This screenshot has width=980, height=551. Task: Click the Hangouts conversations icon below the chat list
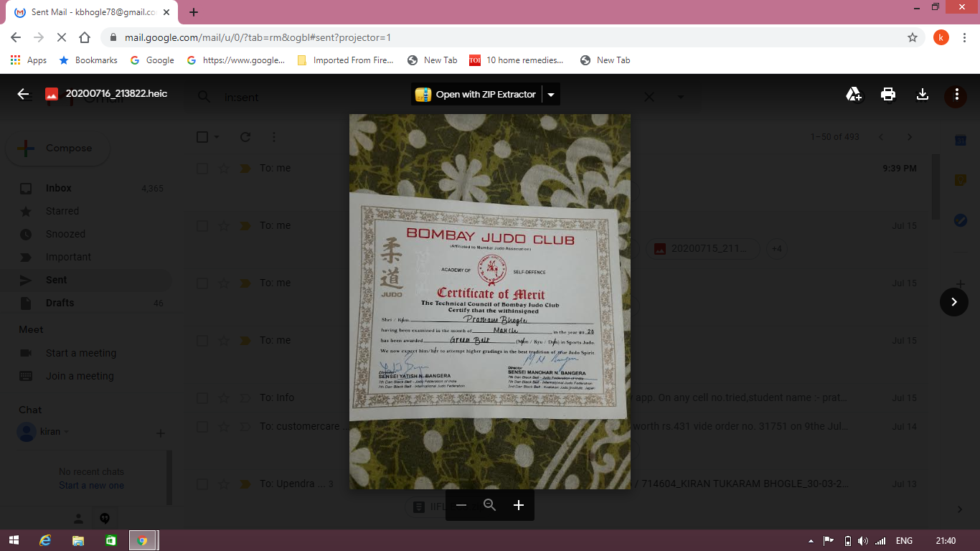105,519
